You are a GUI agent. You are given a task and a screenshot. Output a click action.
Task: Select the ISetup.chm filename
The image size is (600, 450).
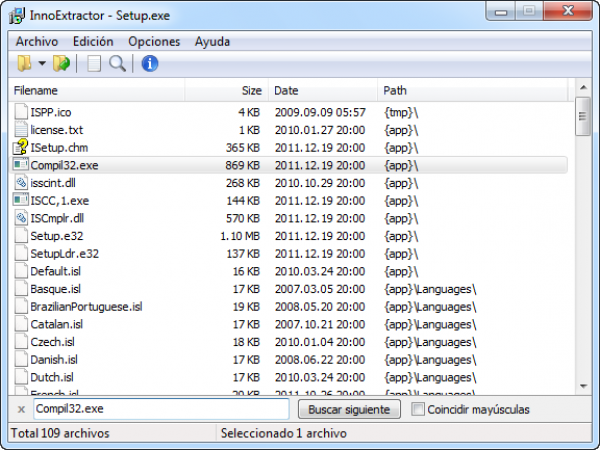point(59,147)
